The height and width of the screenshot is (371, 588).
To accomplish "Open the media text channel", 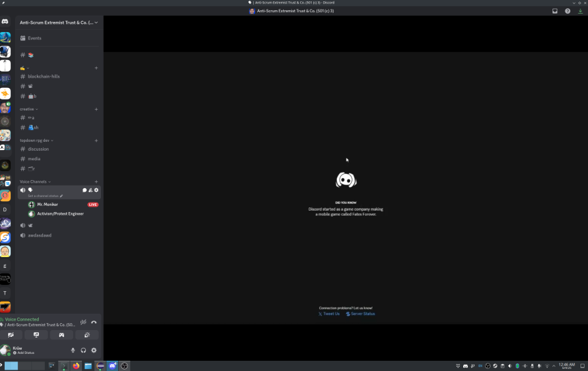I will [59, 159].
